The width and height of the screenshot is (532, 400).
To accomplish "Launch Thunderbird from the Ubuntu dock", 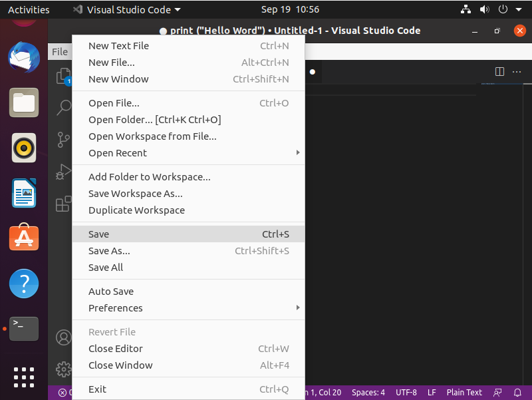I will (24, 57).
